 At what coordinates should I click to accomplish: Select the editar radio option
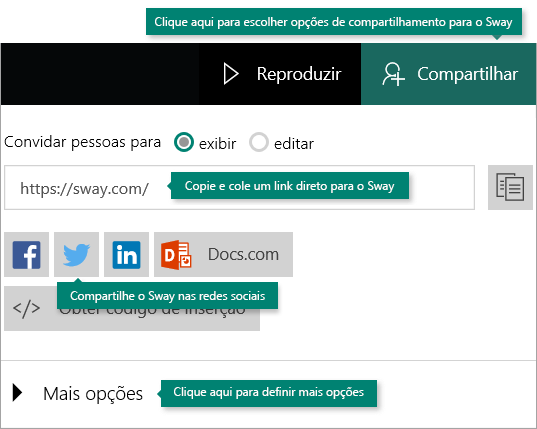(x=259, y=142)
